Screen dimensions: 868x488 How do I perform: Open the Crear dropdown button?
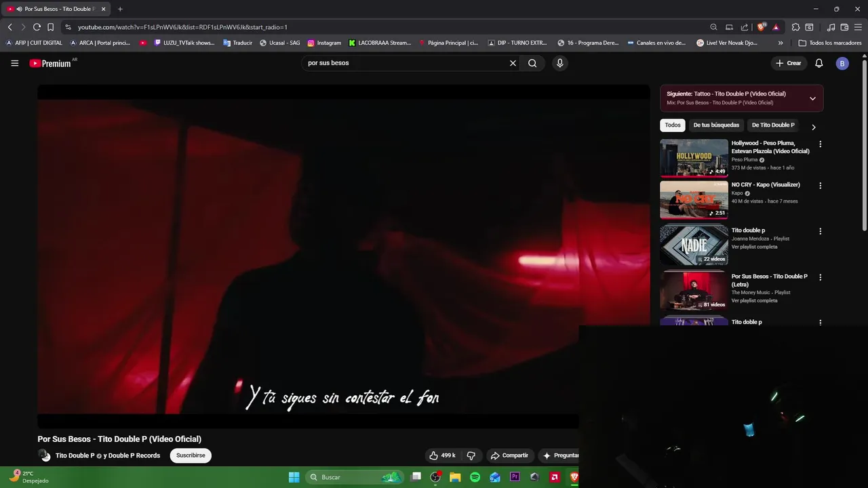pos(789,63)
